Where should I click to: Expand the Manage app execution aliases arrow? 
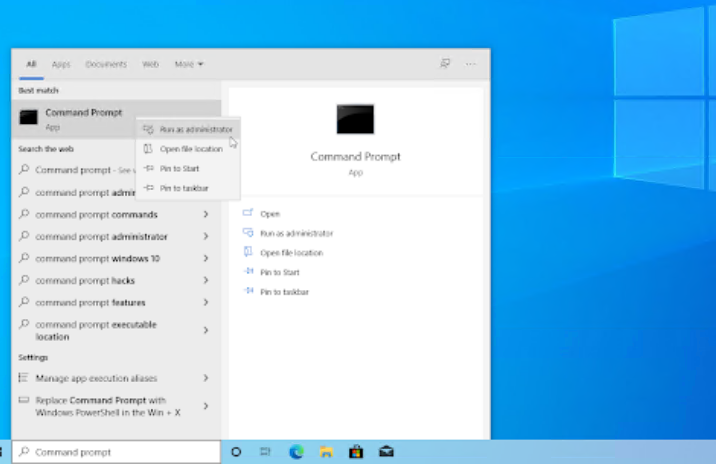click(205, 378)
